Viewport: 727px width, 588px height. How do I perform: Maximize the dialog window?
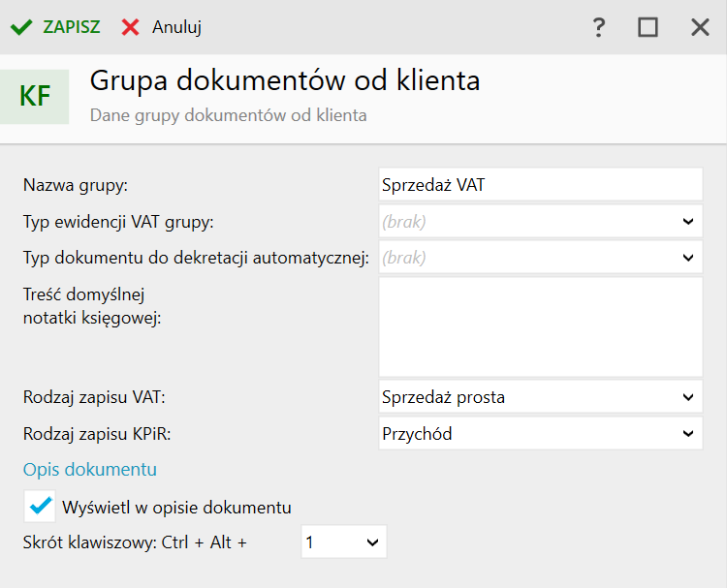point(648,27)
